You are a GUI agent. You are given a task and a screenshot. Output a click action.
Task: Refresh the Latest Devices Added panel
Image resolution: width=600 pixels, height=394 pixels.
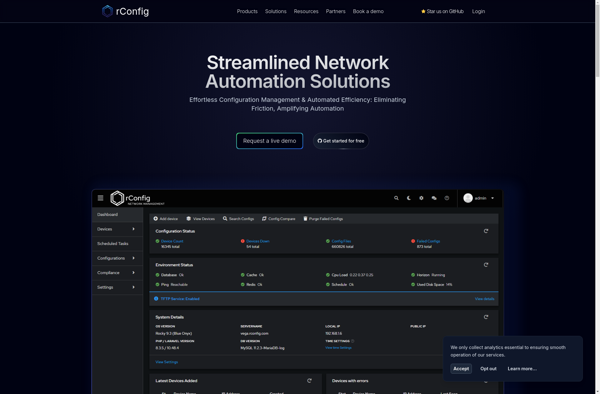tap(309, 381)
